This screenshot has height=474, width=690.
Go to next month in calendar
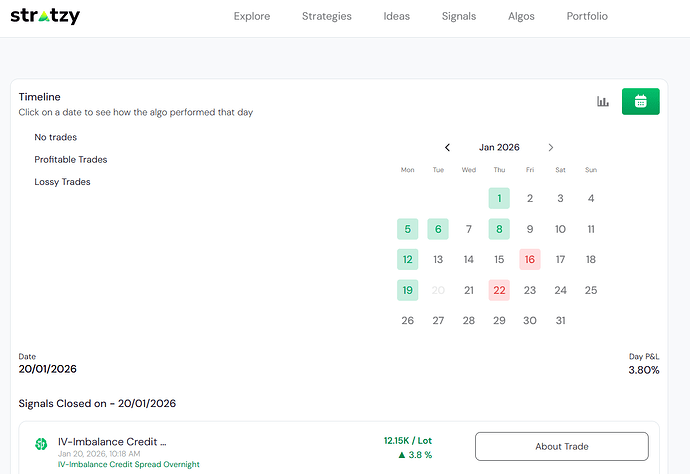click(x=550, y=147)
